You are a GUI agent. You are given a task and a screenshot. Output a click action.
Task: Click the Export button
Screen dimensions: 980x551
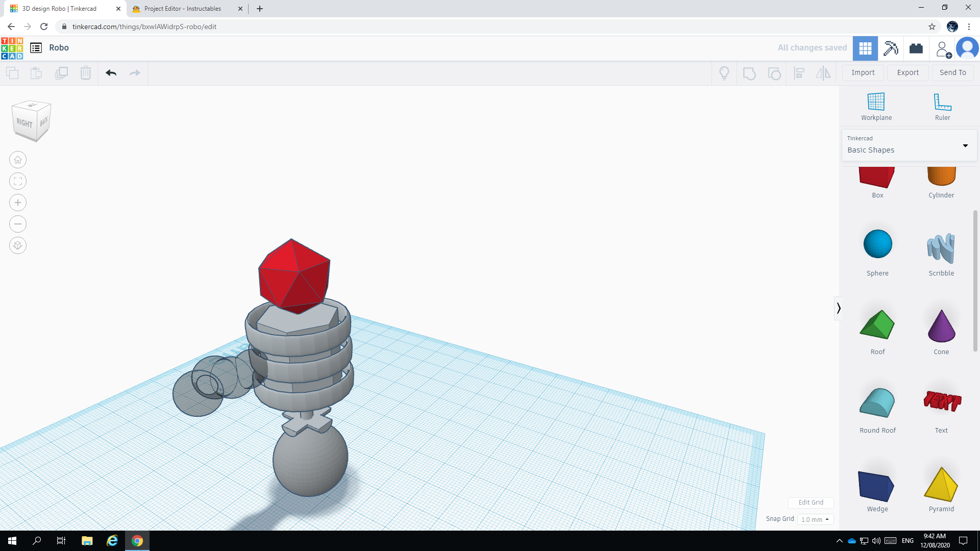(908, 73)
